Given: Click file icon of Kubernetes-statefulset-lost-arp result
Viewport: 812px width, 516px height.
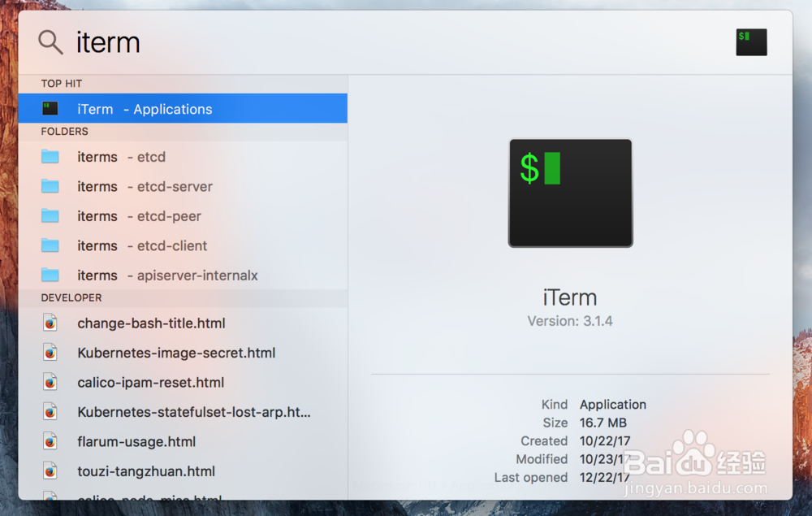Looking at the screenshot, I should [50, 411].
